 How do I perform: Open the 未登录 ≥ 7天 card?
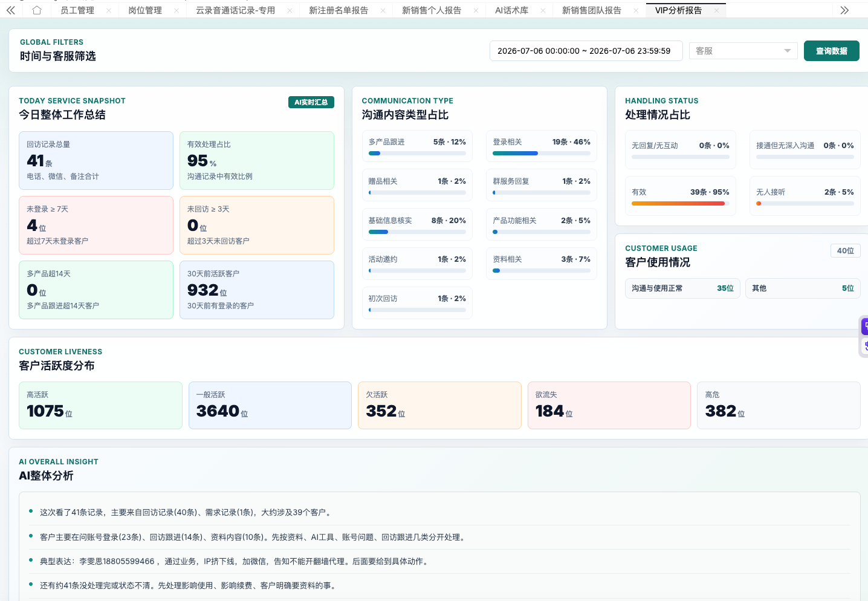tap(96, 225)
